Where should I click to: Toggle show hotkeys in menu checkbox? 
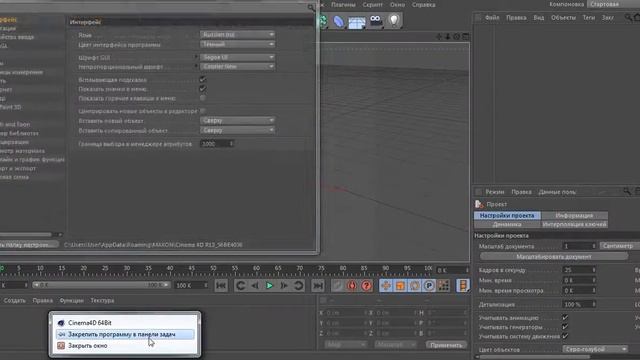click(x=202, y=98)
